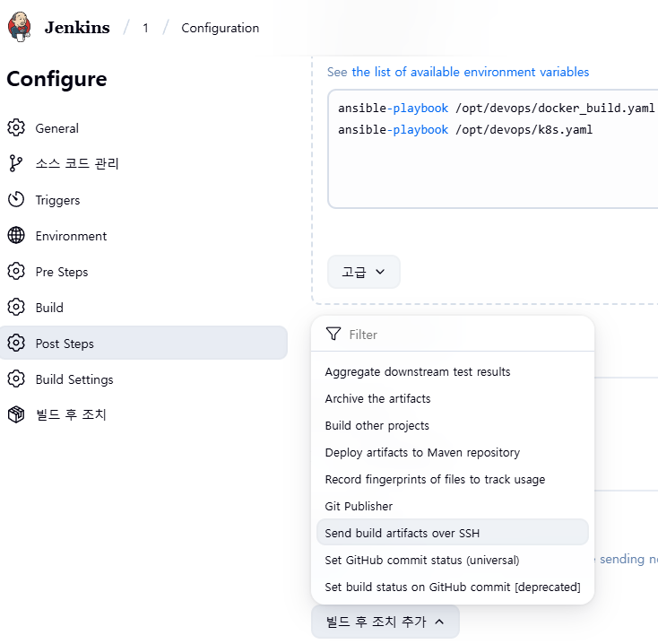Choose Archive the artifacts from menu
The image size is (658, 644).
pos(377,398)
